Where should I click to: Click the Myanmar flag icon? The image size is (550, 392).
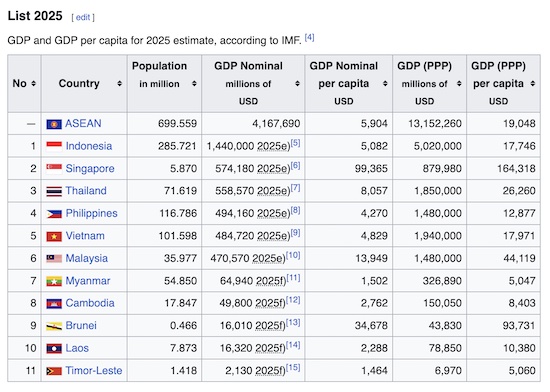pyautogui.click(x=54, y=281)
